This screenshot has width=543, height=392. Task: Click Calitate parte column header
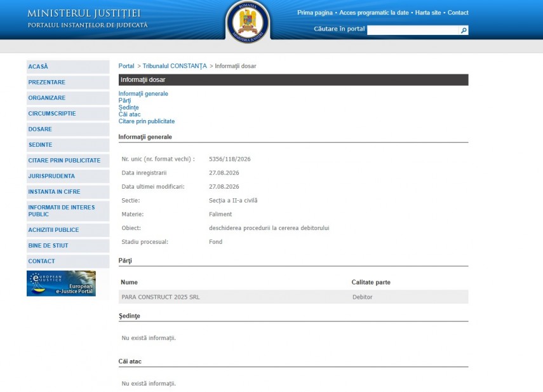point(371,282)
